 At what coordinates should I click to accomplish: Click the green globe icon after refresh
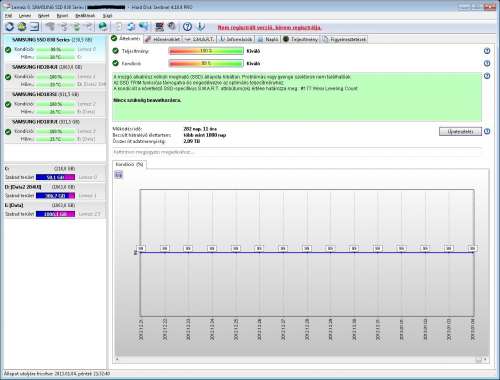click(x=22, y=26)
